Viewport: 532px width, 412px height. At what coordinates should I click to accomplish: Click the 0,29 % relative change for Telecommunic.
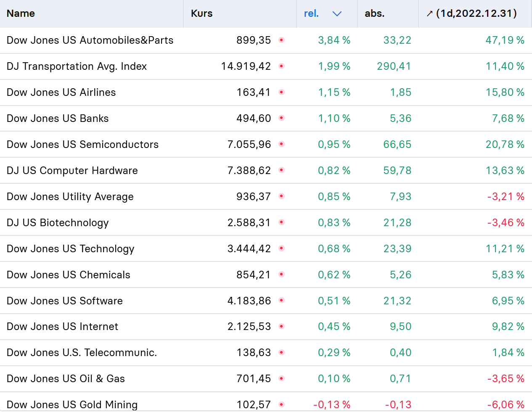[x=334, y=352]
